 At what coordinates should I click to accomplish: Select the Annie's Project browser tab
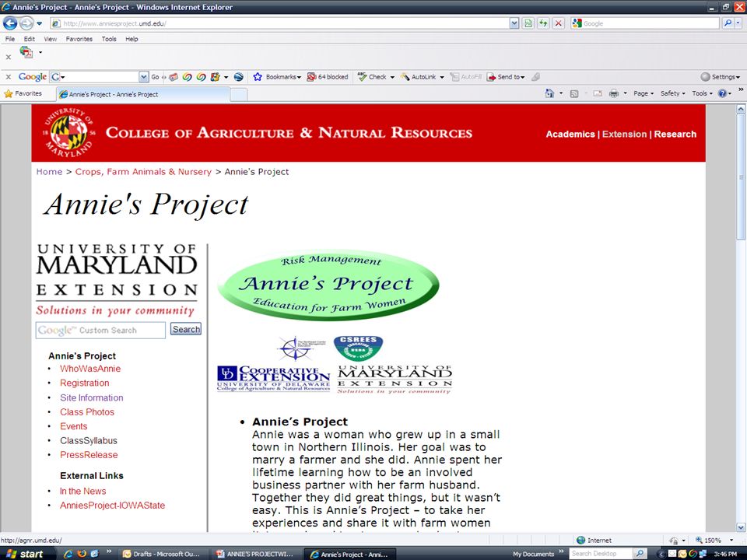tap(142, 94)
